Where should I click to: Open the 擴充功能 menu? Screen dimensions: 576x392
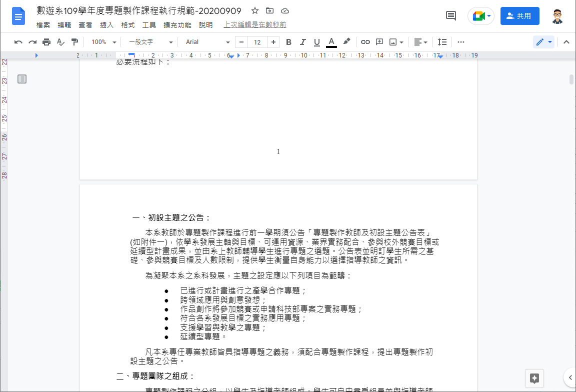(x=177, y=25)
